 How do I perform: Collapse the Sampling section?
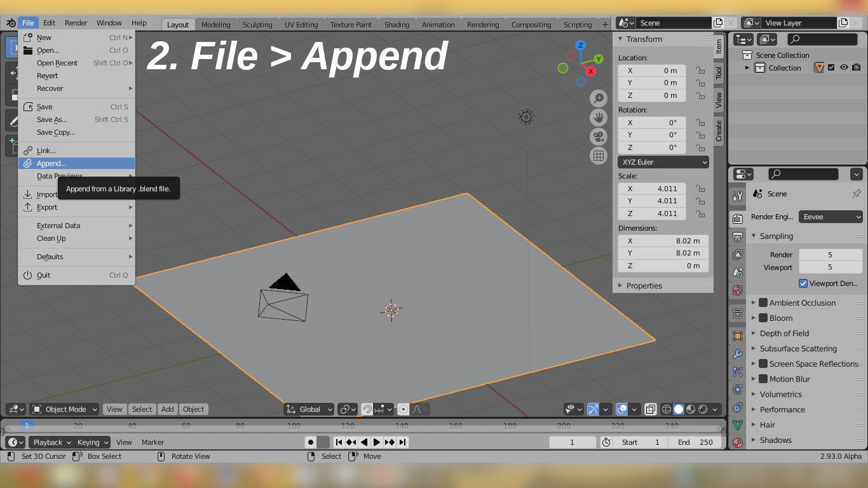(x=754, y=236)
